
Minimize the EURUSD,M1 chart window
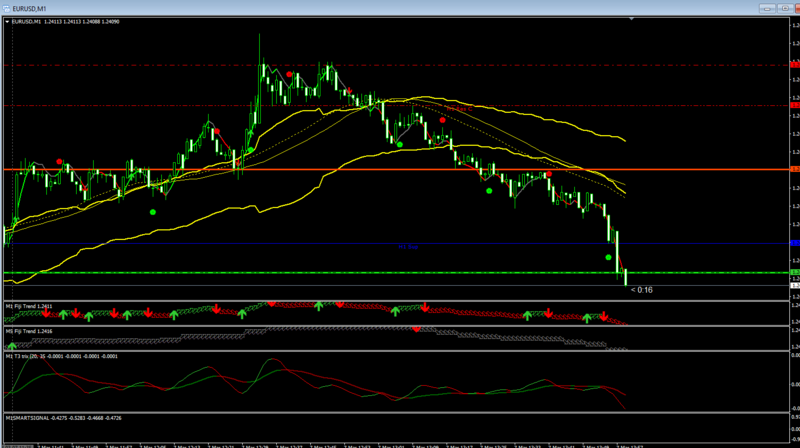[767, 8]
